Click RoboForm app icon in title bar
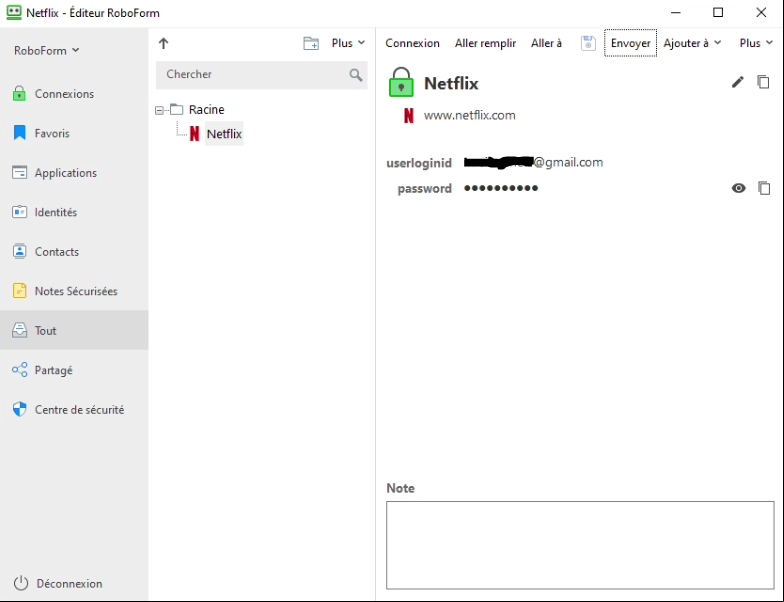 pos(14,12)
